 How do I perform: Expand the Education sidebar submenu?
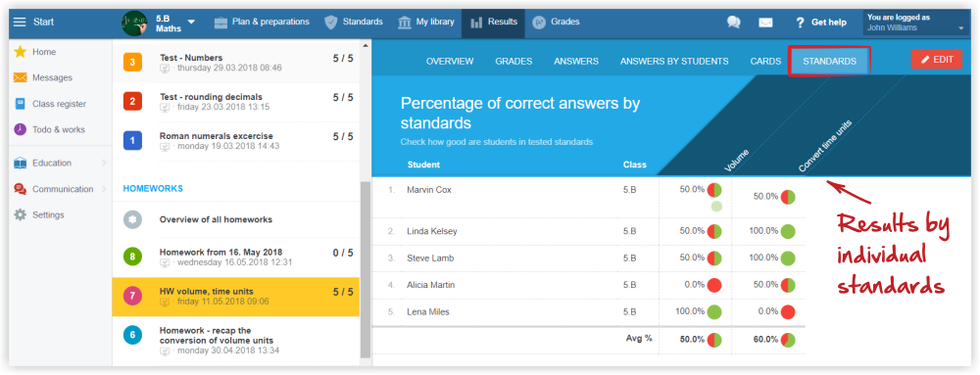pos(104,163)
